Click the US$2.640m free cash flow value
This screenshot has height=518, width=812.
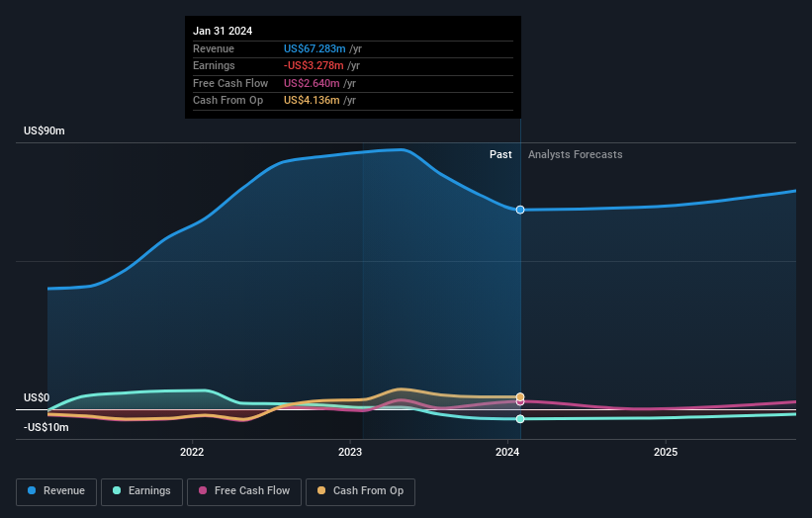pyautogui.click(x=312, y=83)
